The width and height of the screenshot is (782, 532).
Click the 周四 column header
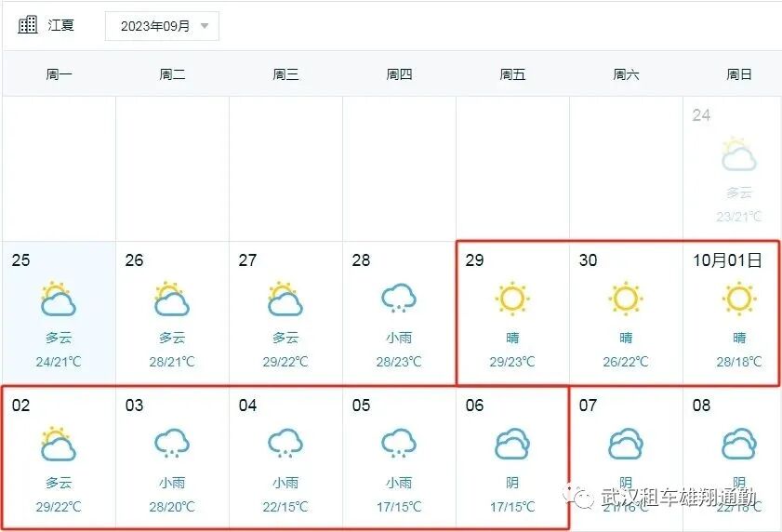pos(399,74)
